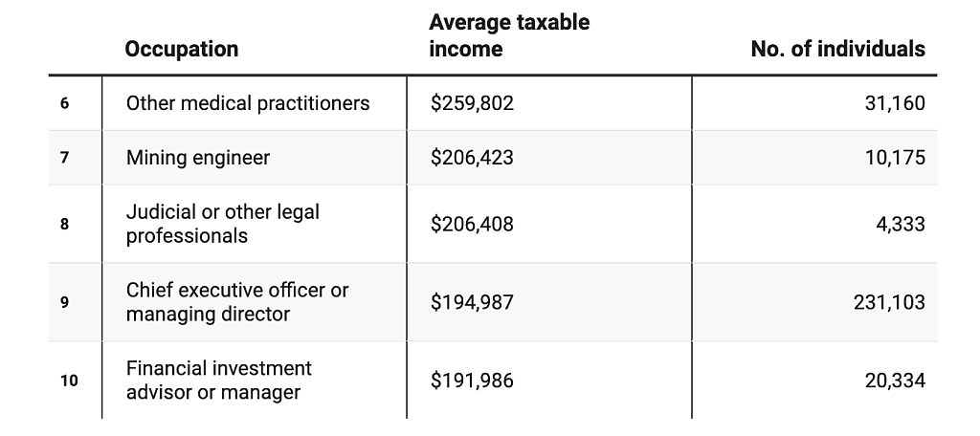
Task: Select Chief executive officer or managing director
Action: [x=237, y=302]
